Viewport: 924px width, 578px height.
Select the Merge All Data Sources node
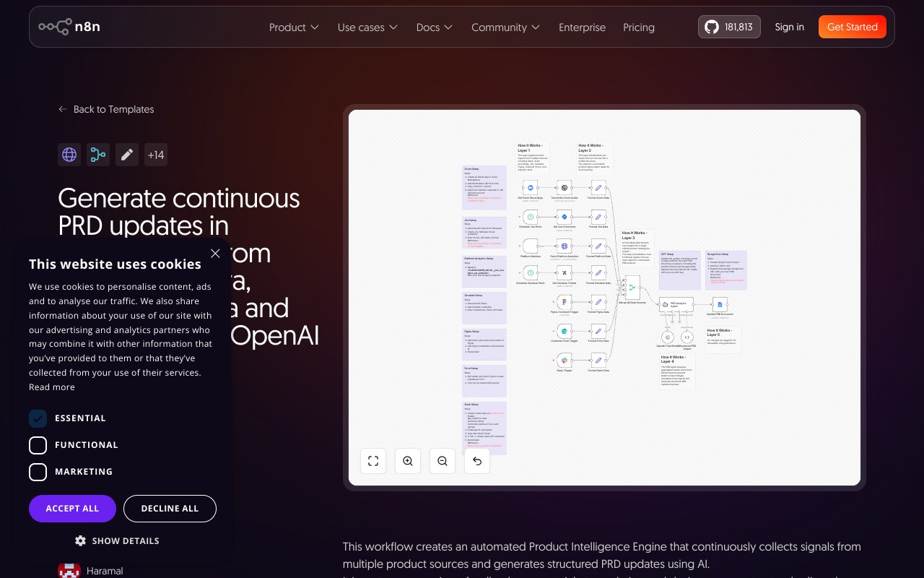[632, 288]
